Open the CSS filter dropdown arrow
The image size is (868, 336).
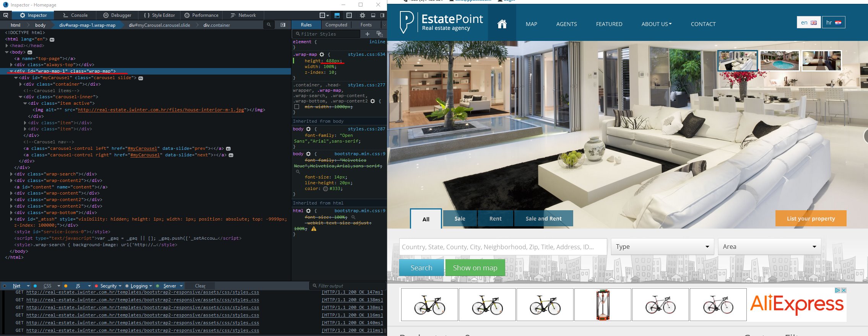coord(59,286)
